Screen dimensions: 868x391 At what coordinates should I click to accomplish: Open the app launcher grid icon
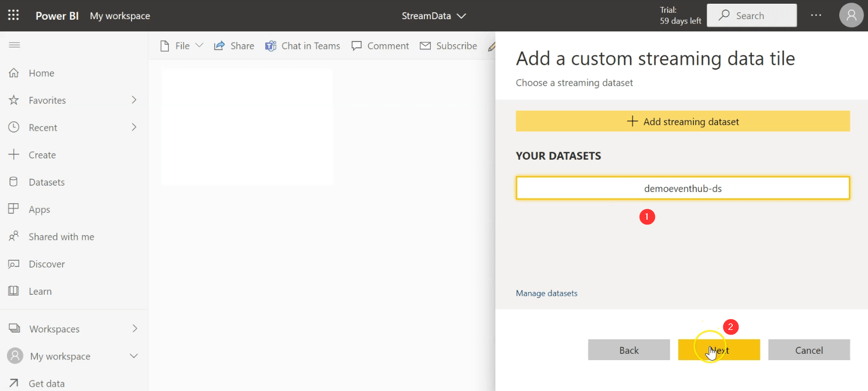13,15
